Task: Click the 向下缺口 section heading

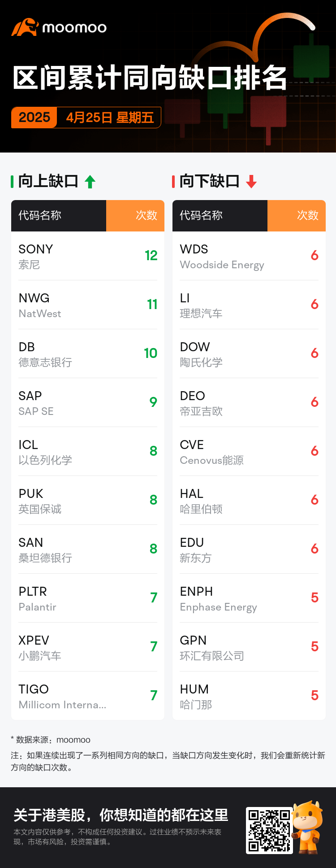Action: point(210,181)
